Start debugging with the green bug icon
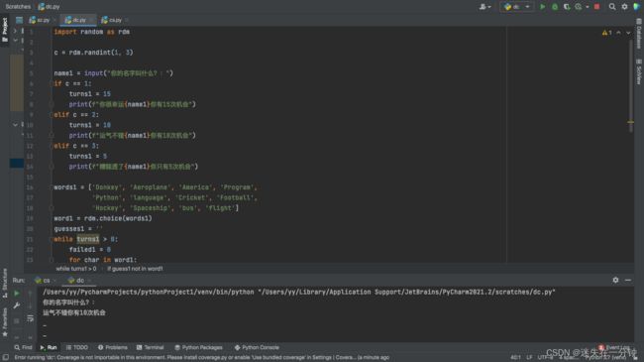Image resolution: width=644 pixels, height=362 pixels. (555, 7)
